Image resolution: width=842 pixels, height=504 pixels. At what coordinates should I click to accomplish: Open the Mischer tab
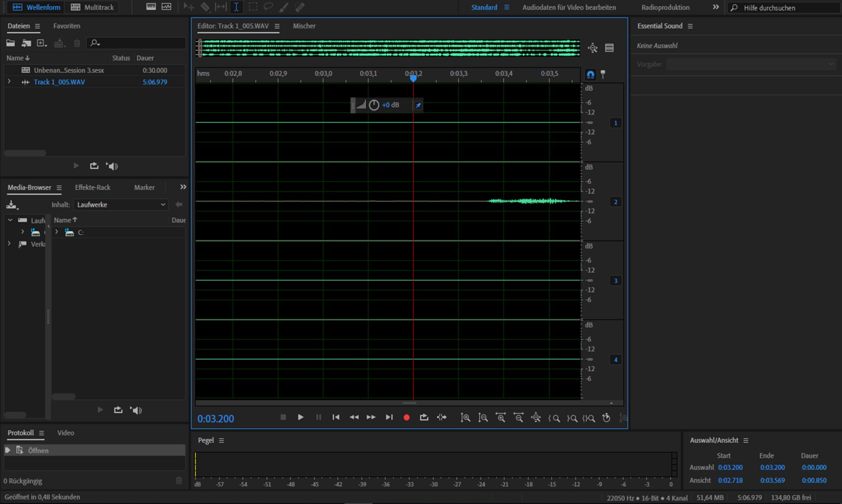304,26
